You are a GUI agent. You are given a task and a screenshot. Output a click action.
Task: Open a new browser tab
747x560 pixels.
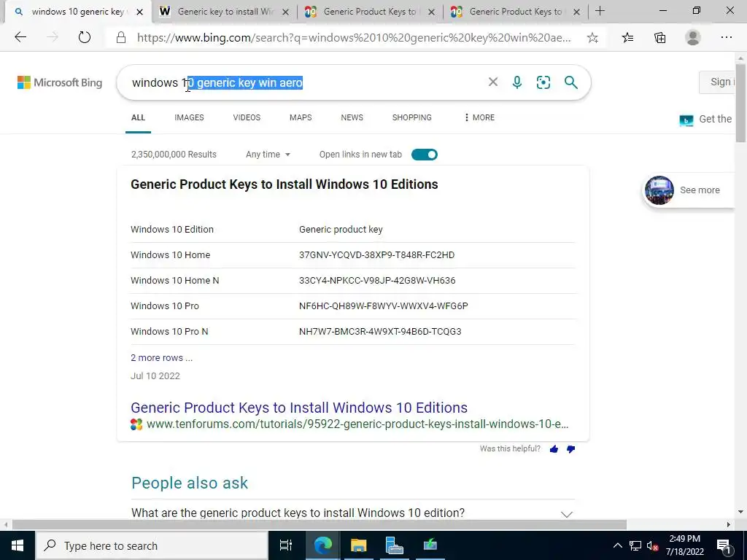(600, 10)
